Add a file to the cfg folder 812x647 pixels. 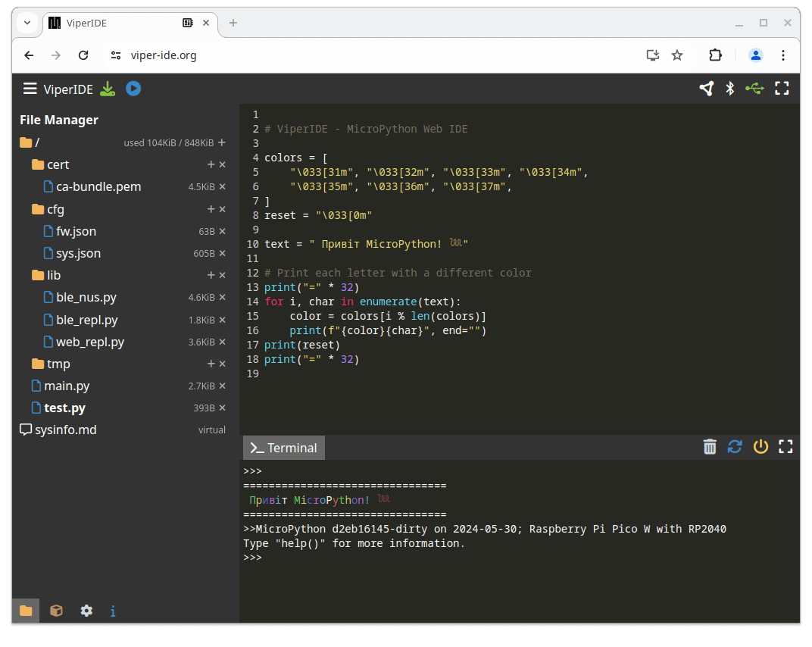click(x=211, y=209)
